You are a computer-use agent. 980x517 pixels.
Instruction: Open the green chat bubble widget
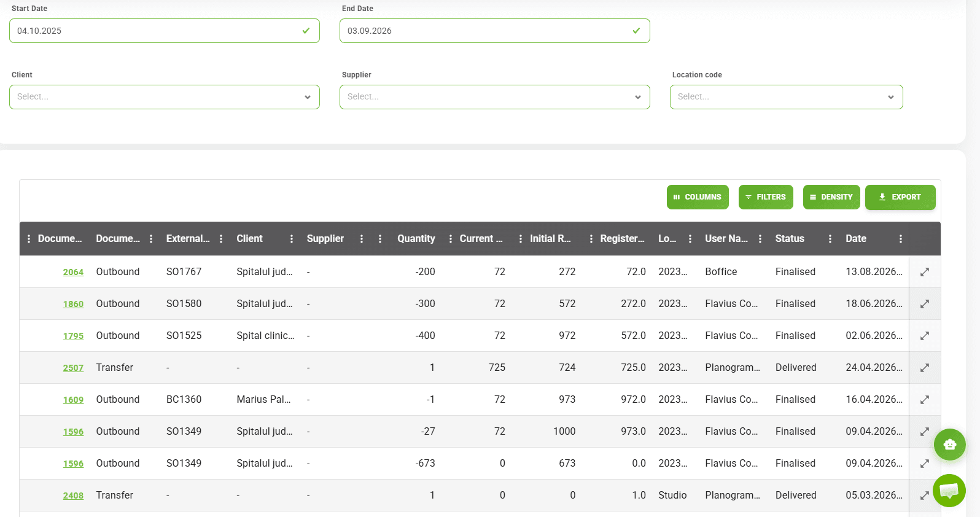(949, 491)
